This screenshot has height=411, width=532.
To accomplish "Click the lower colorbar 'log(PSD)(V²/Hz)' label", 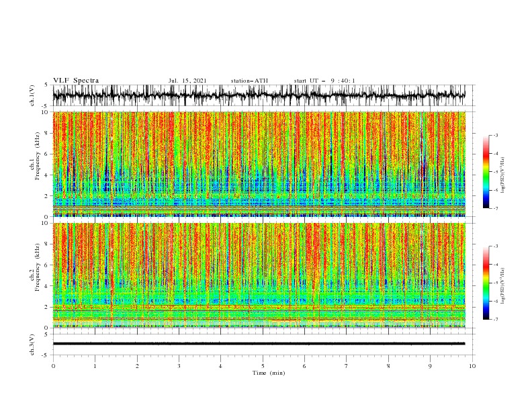I will coord(503,286).
